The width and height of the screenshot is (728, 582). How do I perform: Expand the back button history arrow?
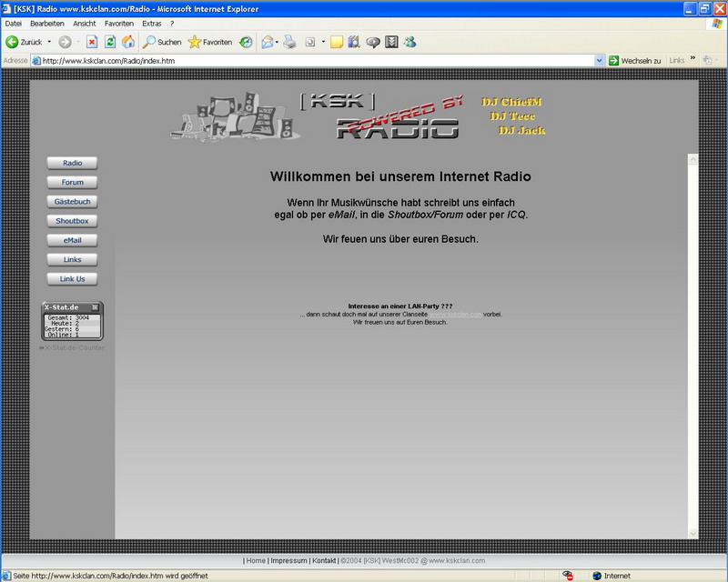(49, 42)
